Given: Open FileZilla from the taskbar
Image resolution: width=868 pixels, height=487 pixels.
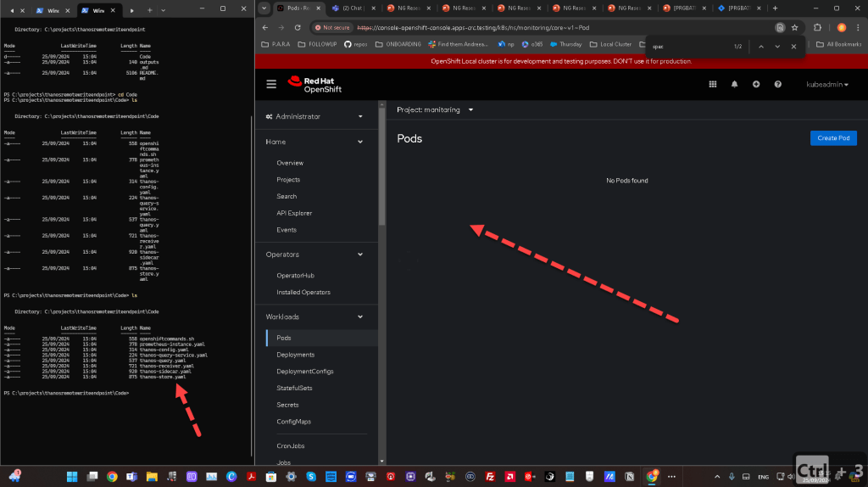Looking at the screenshot, I should [x=490, y=477].
